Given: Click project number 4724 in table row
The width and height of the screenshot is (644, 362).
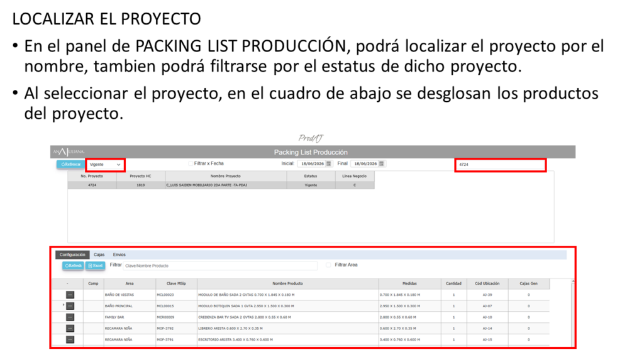Looking at the screenshot, I should click(x=92, y=185).
